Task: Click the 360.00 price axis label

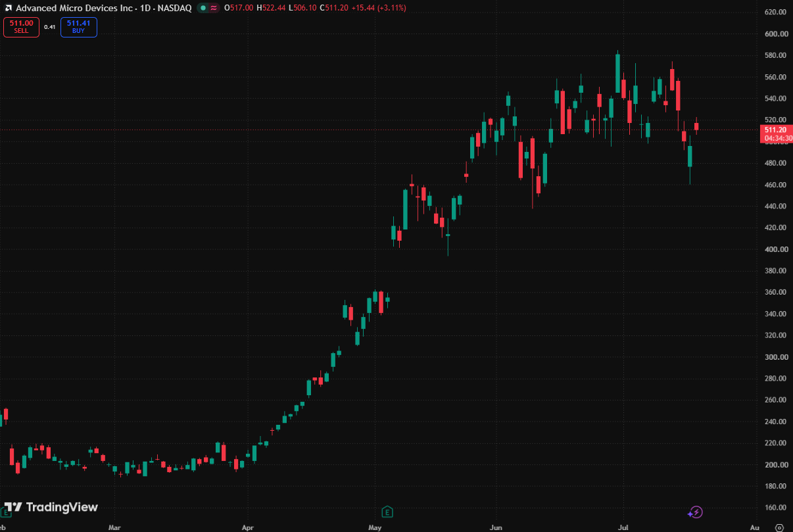Action: pyautogui.click(x=777, y=293)
